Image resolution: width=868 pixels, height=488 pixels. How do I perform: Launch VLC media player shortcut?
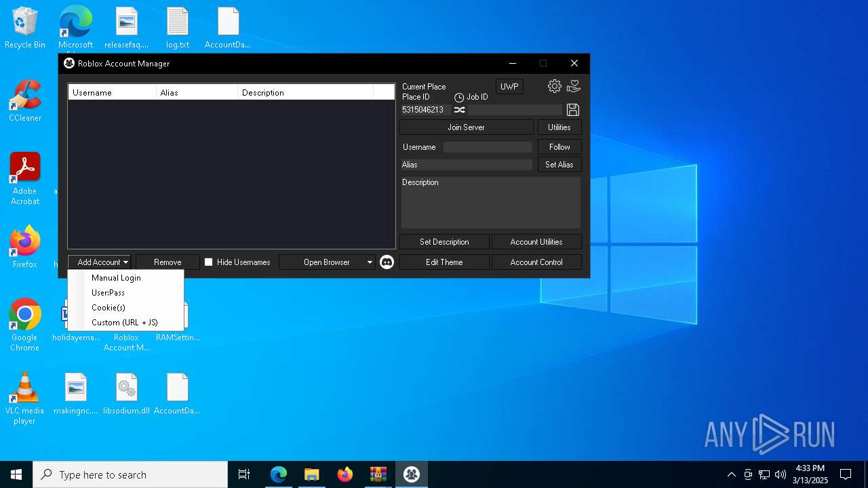25,398
